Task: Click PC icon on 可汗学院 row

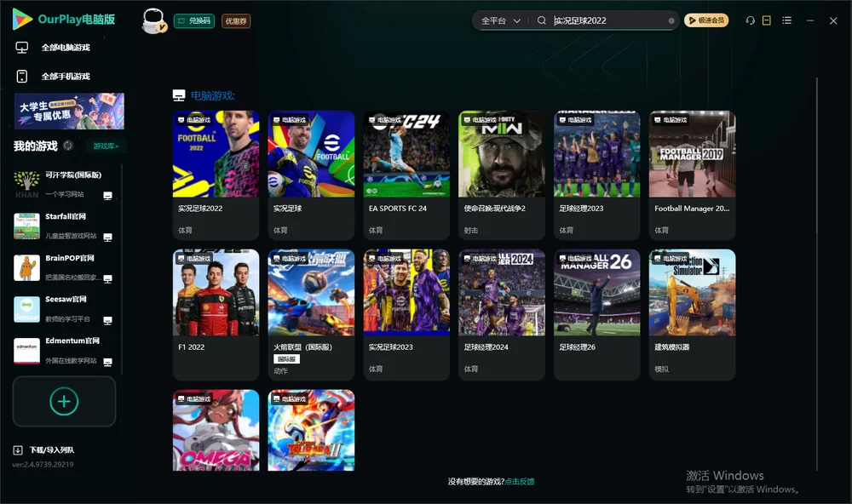Action: [x=107, y=196]
